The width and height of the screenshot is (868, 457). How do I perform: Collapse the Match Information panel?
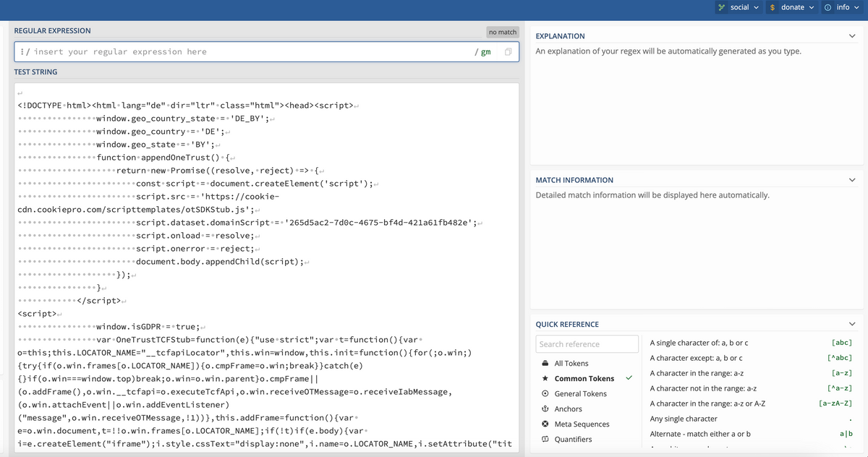point(851,180)
